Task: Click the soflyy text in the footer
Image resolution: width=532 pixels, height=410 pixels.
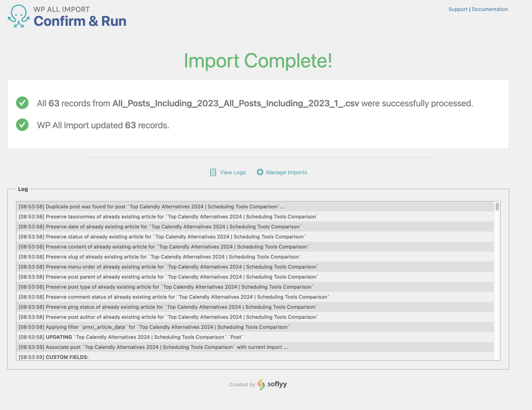Action: click(276, 384)
